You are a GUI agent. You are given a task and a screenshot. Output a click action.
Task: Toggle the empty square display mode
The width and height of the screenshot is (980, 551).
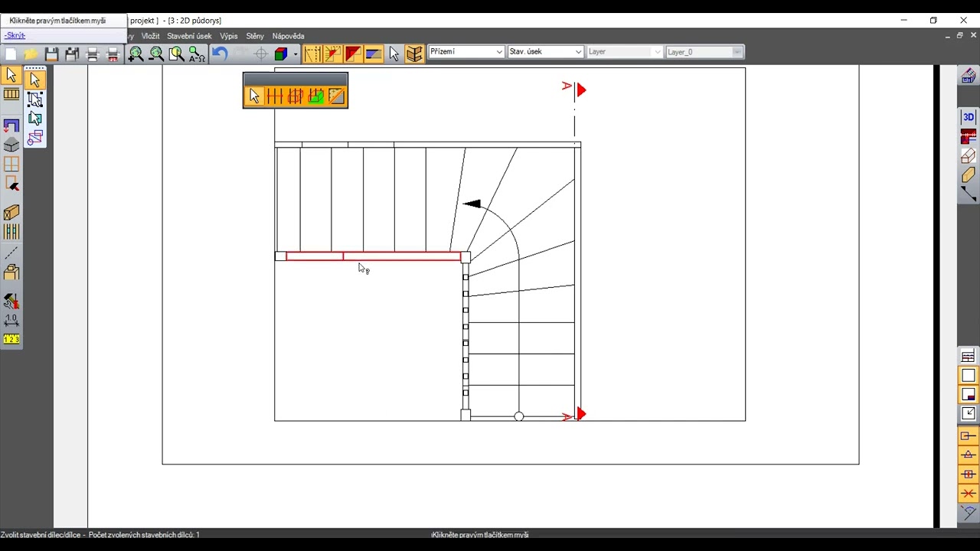click(969, 376)
